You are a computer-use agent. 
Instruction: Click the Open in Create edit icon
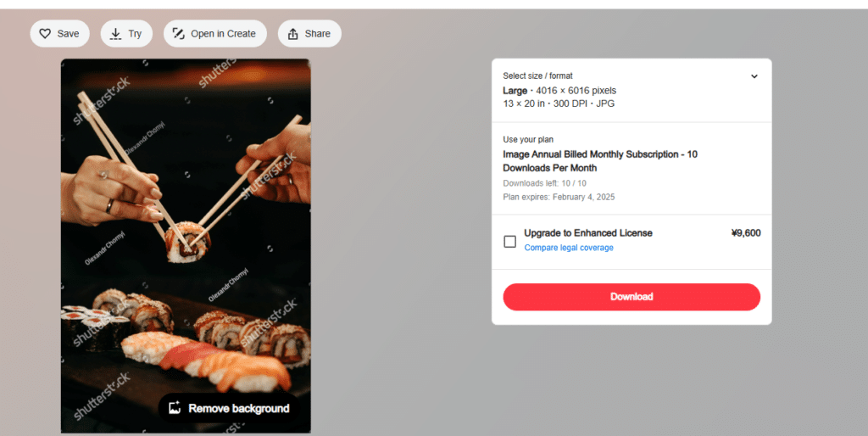point(178,34)
